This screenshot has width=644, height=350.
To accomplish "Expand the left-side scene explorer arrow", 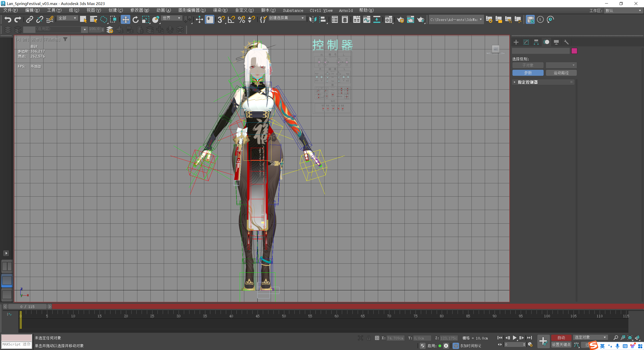I will 6,253.
